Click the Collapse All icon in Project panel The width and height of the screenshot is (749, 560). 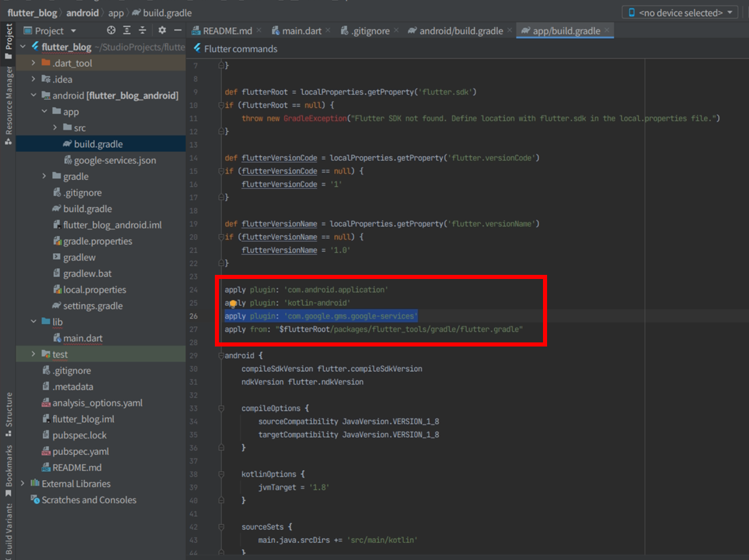[x=143, y=31]
